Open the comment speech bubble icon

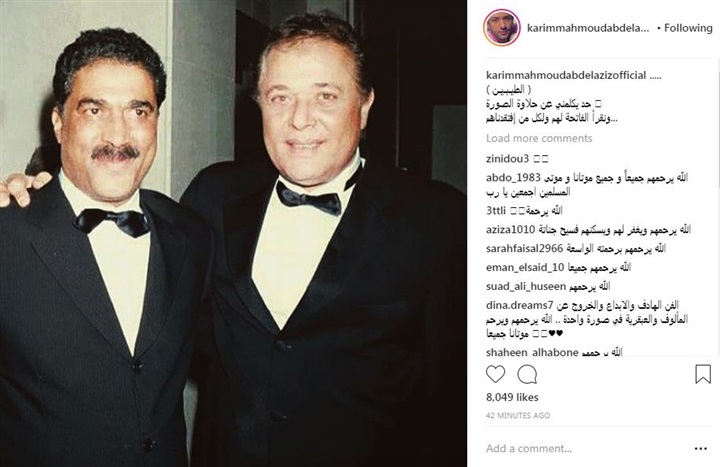coord(527,374)
